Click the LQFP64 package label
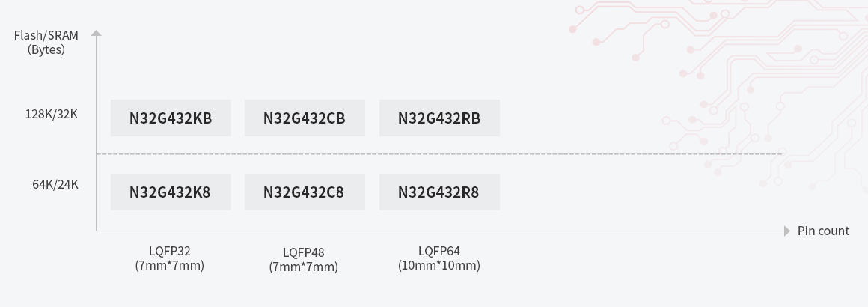This screenshot has height=307, width=868. pos(438,251)
